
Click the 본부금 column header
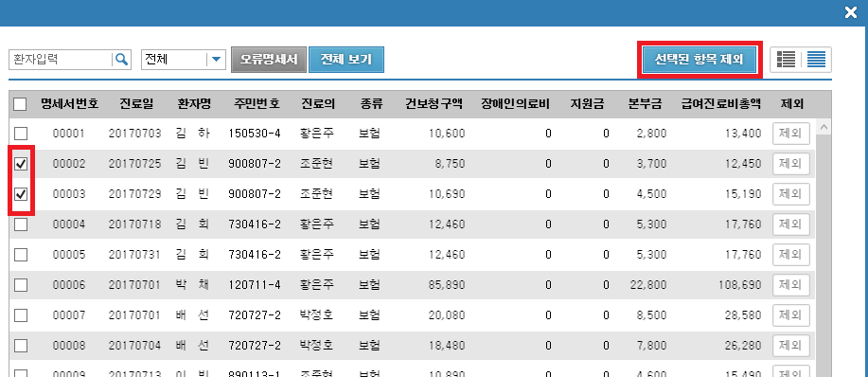click(645, 103)
